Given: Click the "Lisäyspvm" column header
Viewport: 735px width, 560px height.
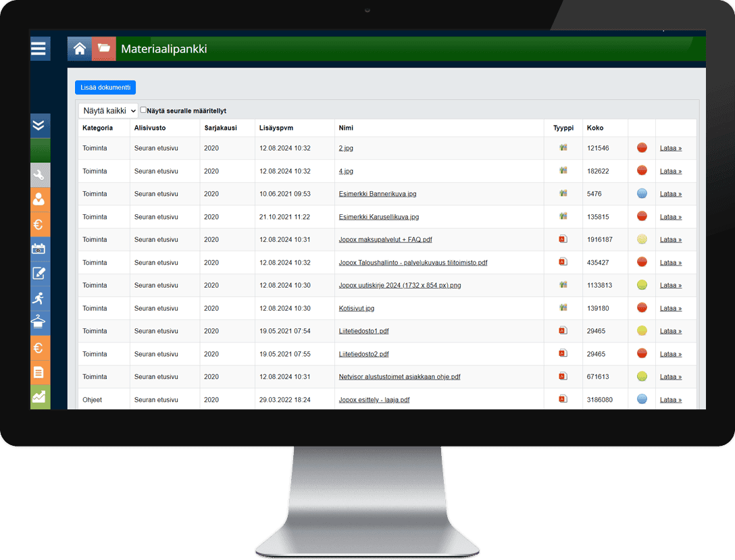Looking at the screenshot, I should click(276, 128).
